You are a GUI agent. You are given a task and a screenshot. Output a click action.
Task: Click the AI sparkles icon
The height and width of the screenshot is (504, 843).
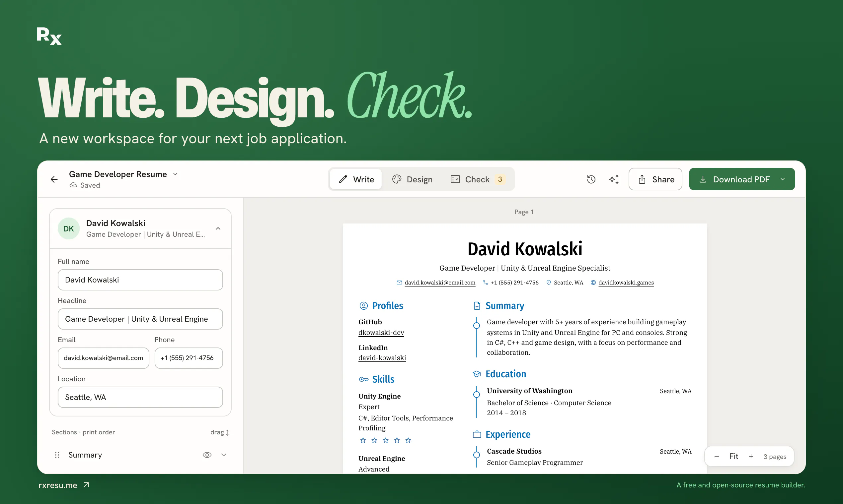(x=614, y=179)
